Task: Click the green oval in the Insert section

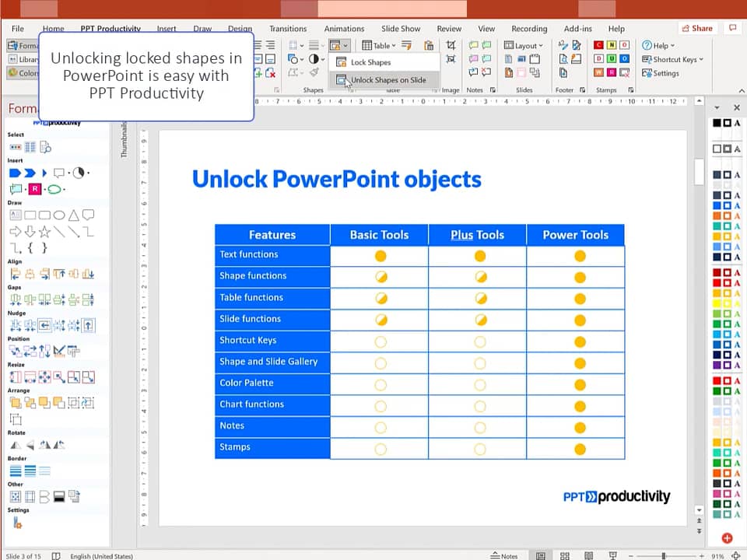Action: tap(54, 189)
